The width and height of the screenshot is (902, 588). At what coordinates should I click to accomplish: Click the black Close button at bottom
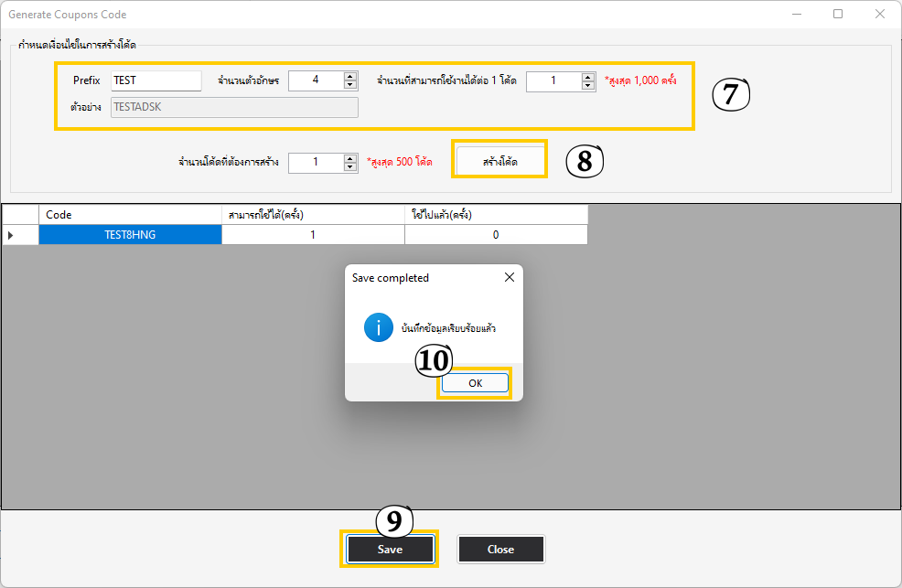click(x=500, y=550)
